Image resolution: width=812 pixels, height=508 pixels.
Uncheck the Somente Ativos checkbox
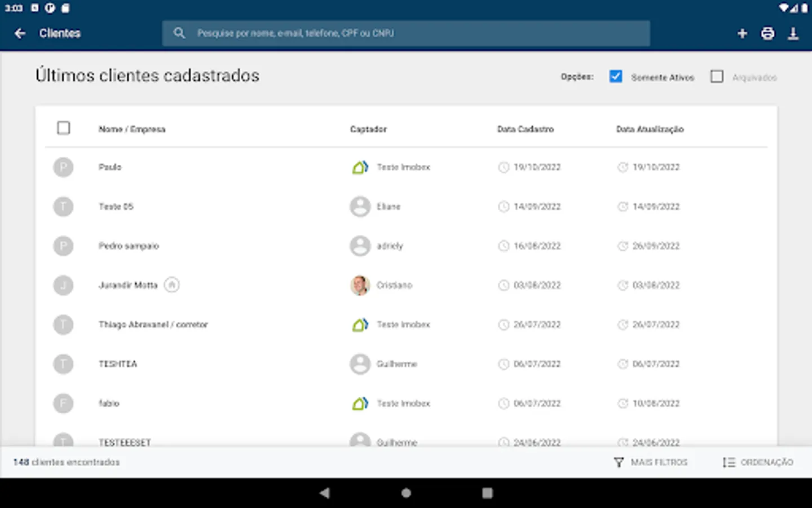point(616,76)
